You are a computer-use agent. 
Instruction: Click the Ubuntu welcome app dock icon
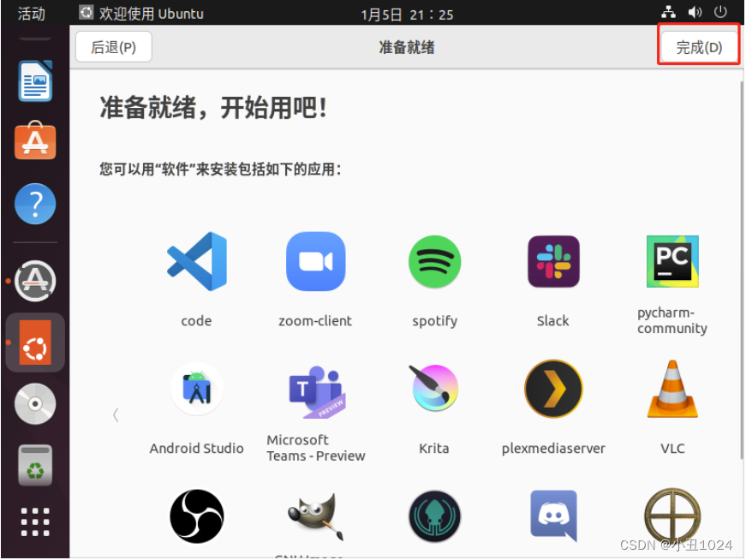click(x=35, y=343)
